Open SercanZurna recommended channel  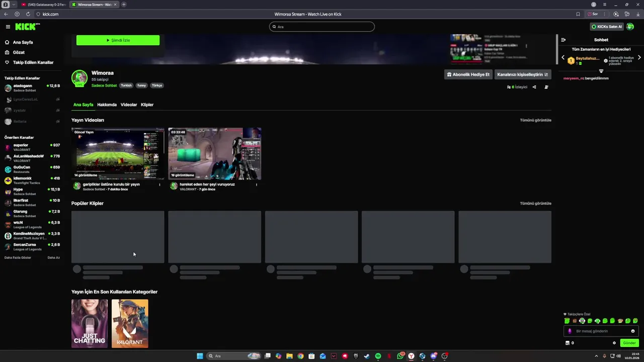[x=32, y=247]
